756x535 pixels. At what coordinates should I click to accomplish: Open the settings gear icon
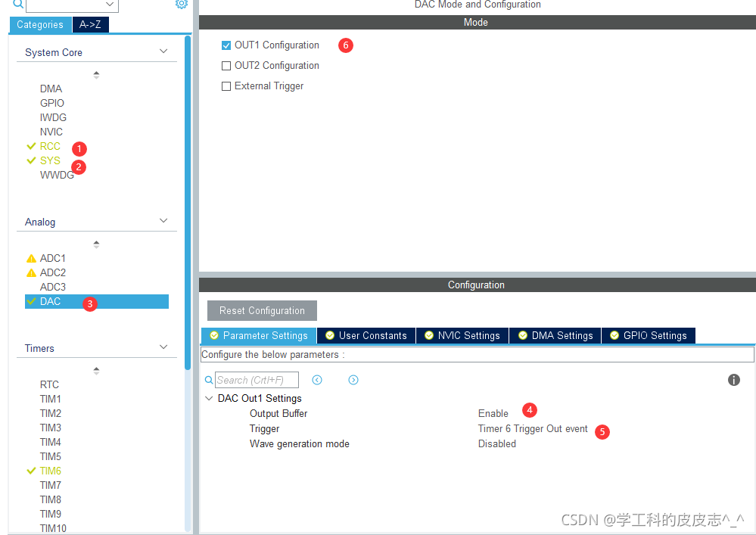(182, 4)
